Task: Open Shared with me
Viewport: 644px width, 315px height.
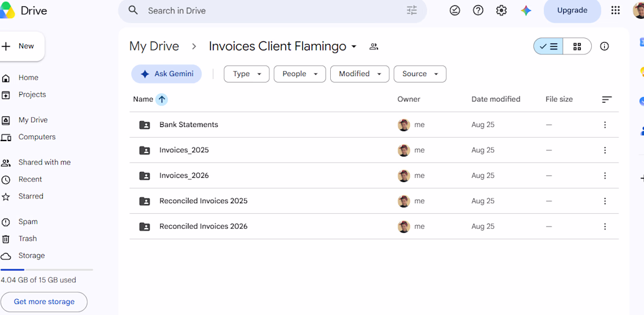Action: coord(44,162)
